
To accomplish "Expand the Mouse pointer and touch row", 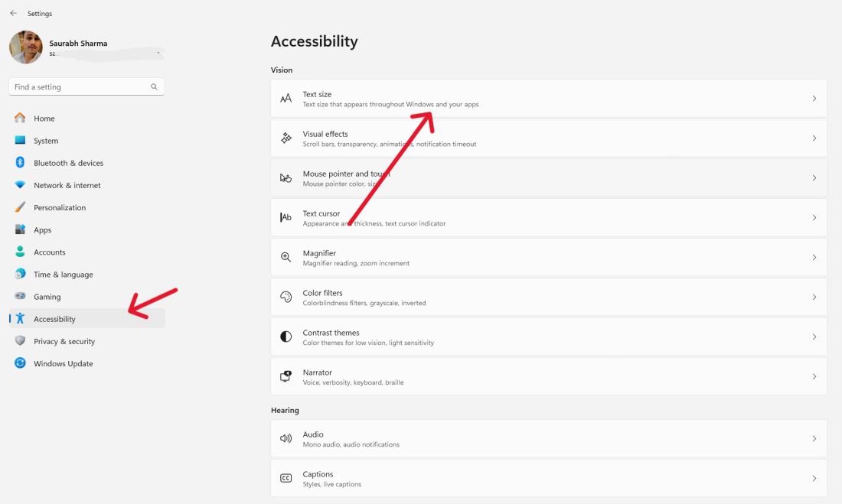I will click(814, 177).
